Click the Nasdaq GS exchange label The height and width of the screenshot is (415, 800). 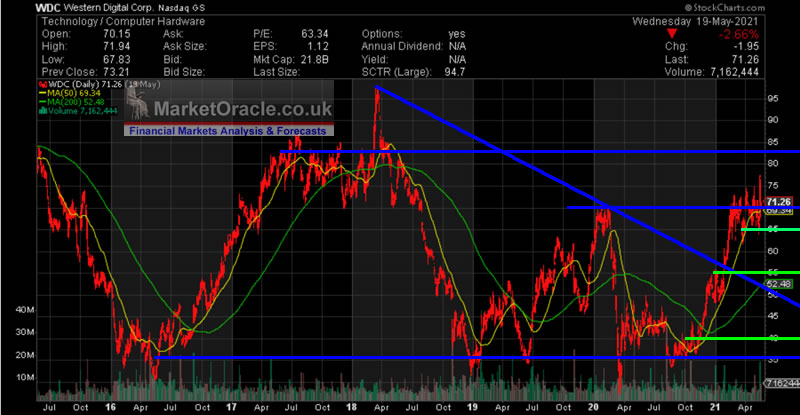[x=181, y=8]
